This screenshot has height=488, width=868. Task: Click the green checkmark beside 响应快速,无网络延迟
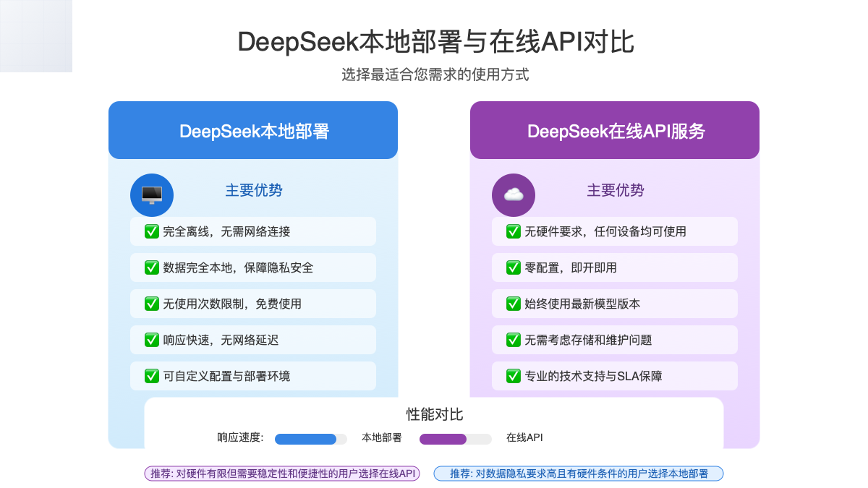tap(152, 340)
